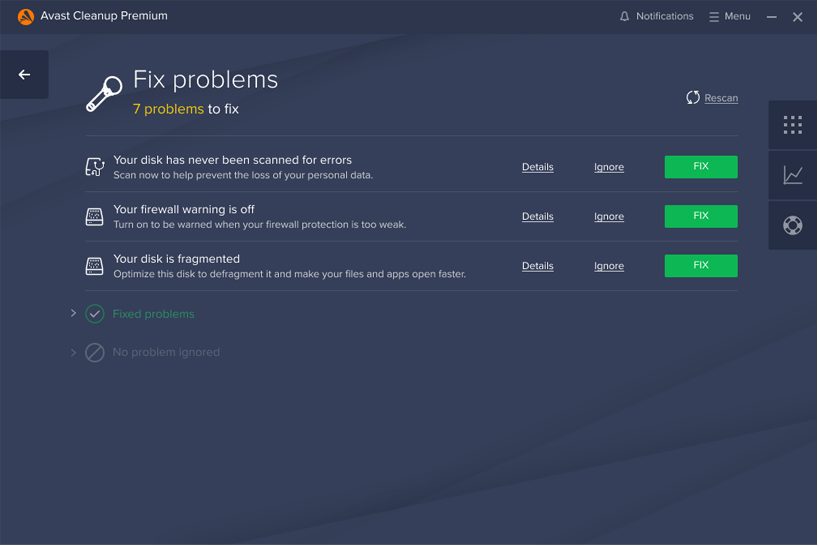Click 'Your firewall warning is off' title
This screenshot has width=819, height=546.
pyautogui.click(x=184, y=210)
